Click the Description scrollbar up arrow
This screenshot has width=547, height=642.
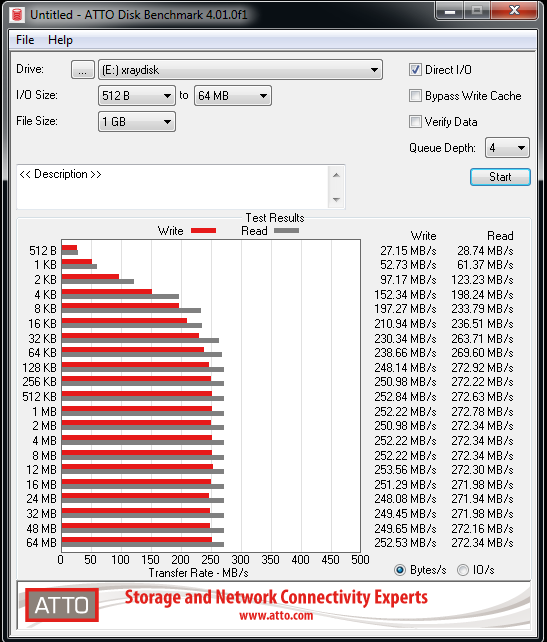(337, 175)
